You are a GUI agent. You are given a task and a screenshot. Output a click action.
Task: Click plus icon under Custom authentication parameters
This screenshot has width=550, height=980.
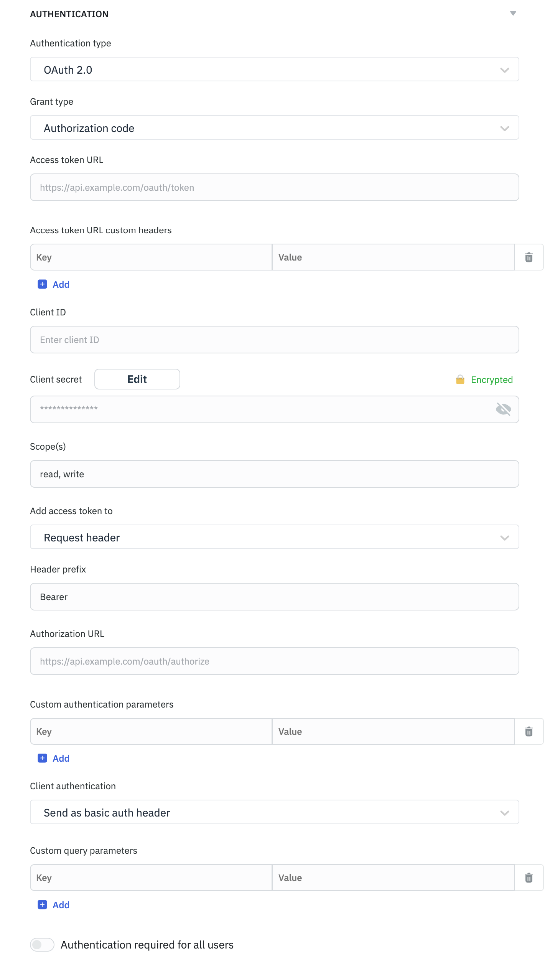[x=42, y=758]
